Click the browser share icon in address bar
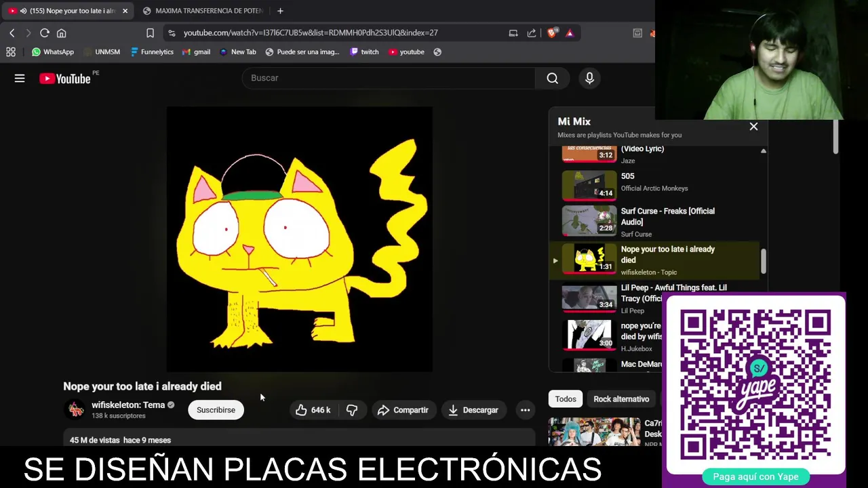Screen dimensions: 868x488 532,33
